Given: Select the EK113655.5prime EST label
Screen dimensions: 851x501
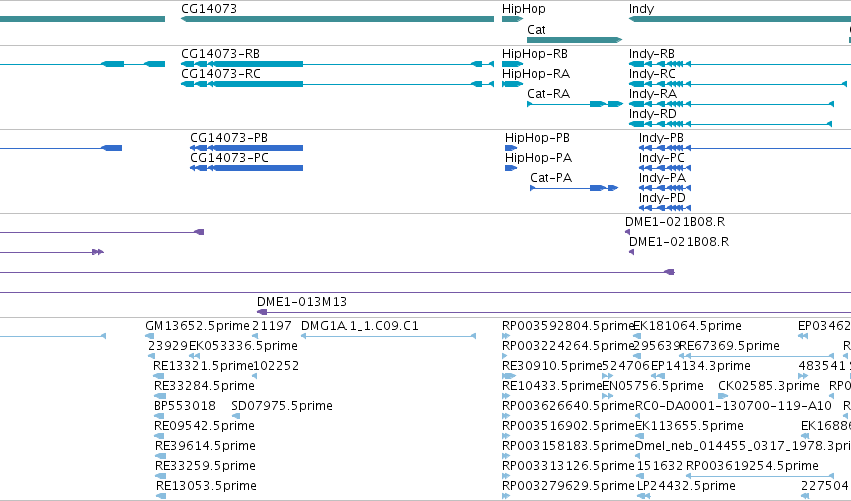Looking at the screenshot, I should tap(689, 426).
